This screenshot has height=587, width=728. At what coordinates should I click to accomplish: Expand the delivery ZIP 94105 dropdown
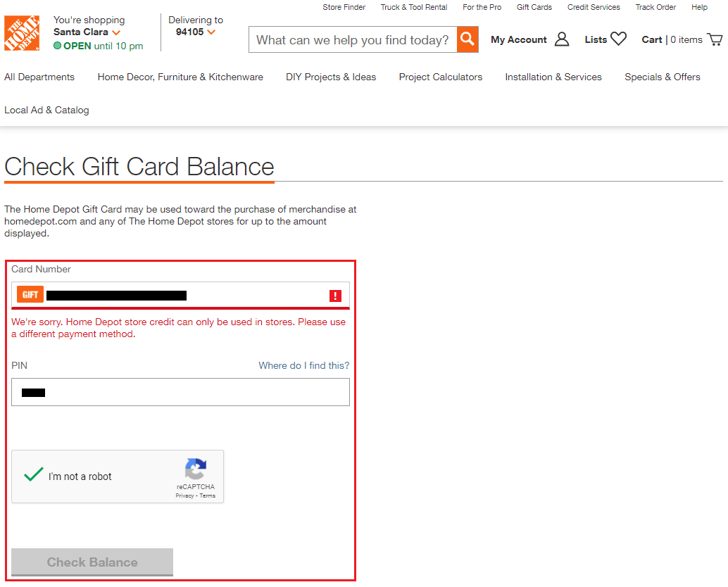[x=211, y=32]
